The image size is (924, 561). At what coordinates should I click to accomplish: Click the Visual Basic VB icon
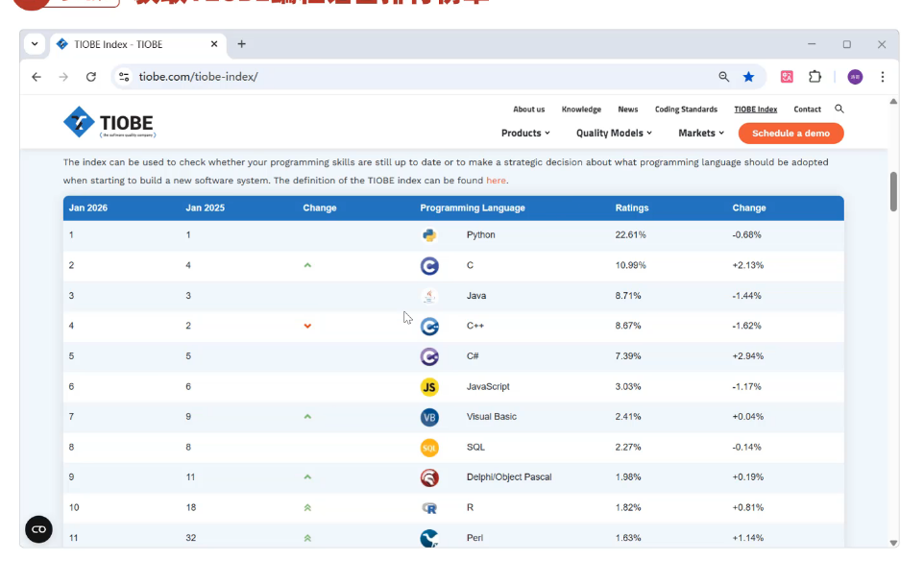pyautogui.click(x=429, y=417)
